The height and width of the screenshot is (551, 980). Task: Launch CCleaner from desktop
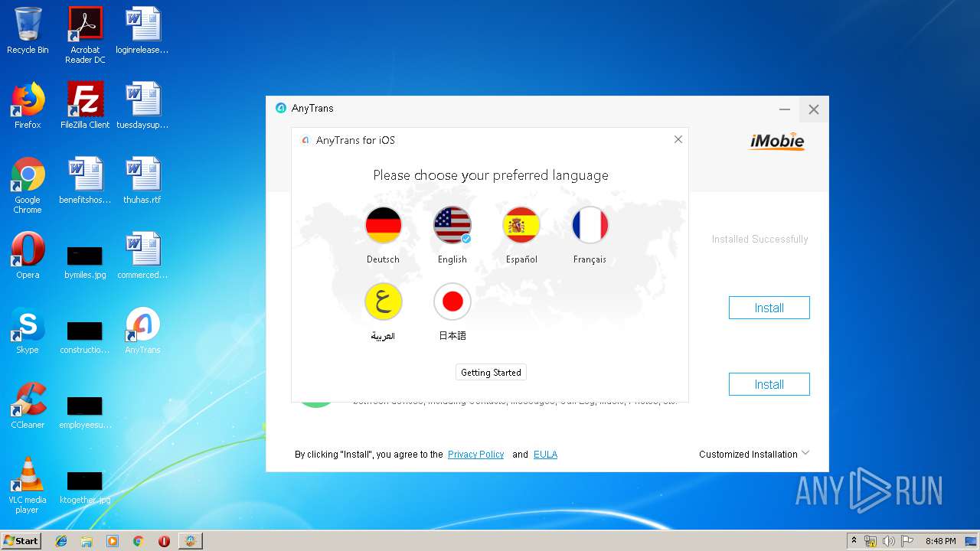(x=28, y=406)
